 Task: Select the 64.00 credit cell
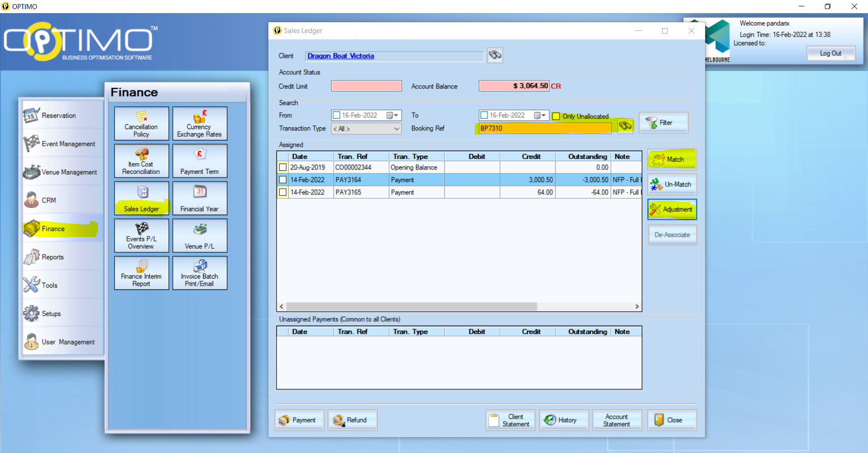coord(528,192)
